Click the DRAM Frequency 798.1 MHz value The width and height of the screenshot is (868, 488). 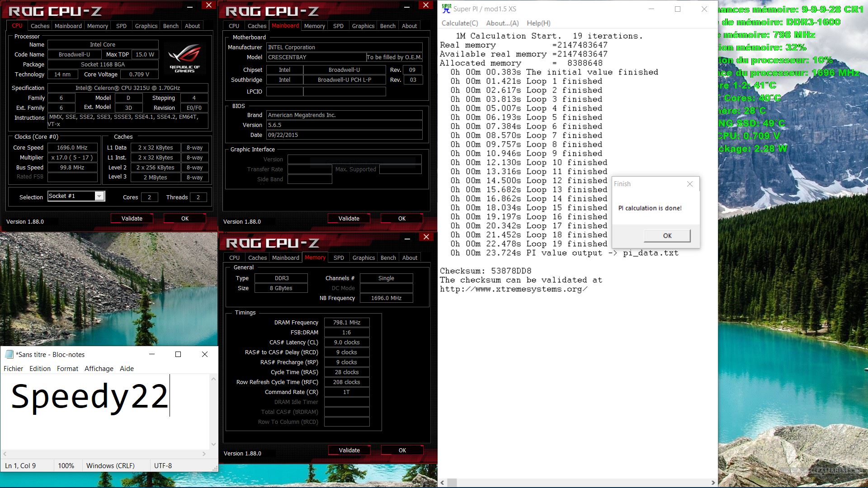tap(347, 322)
